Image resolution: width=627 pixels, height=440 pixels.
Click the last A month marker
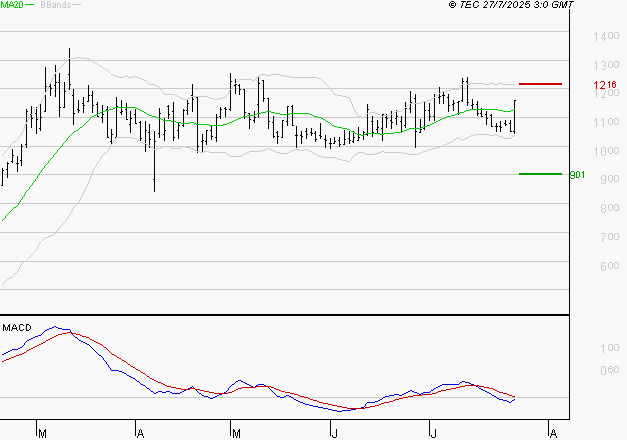tap(553, 434)
